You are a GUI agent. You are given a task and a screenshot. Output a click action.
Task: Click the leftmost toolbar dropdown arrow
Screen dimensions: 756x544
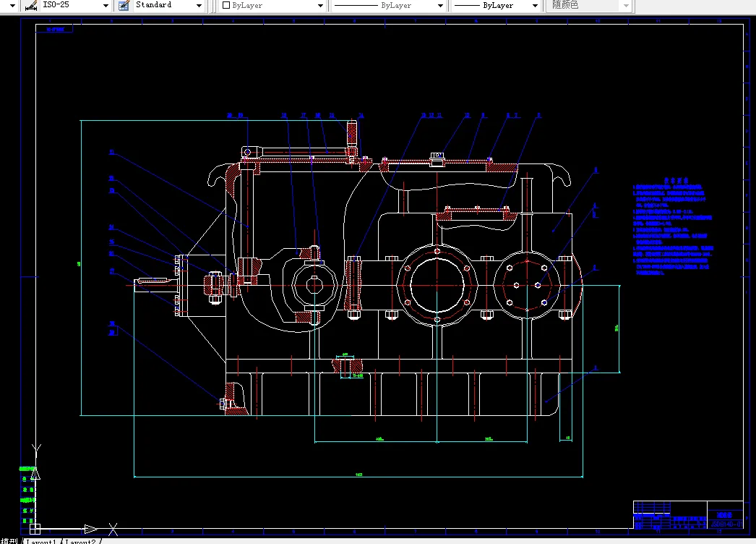point(12,5)
